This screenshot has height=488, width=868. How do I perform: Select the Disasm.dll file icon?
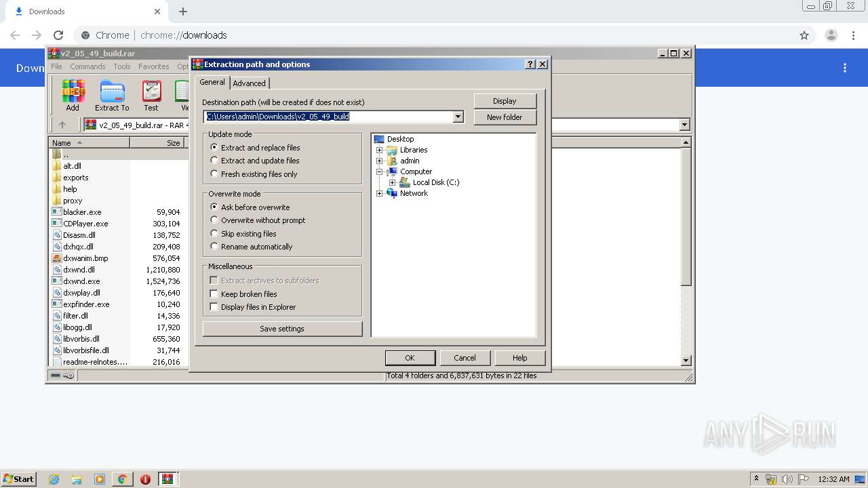(x=57, y=235)
